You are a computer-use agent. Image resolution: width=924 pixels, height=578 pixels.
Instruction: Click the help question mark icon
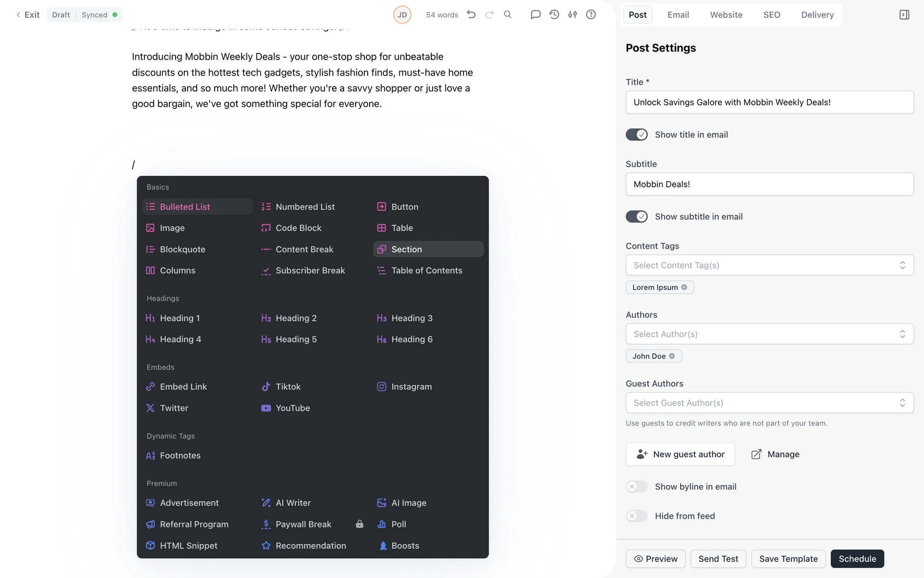pos(590,14)
